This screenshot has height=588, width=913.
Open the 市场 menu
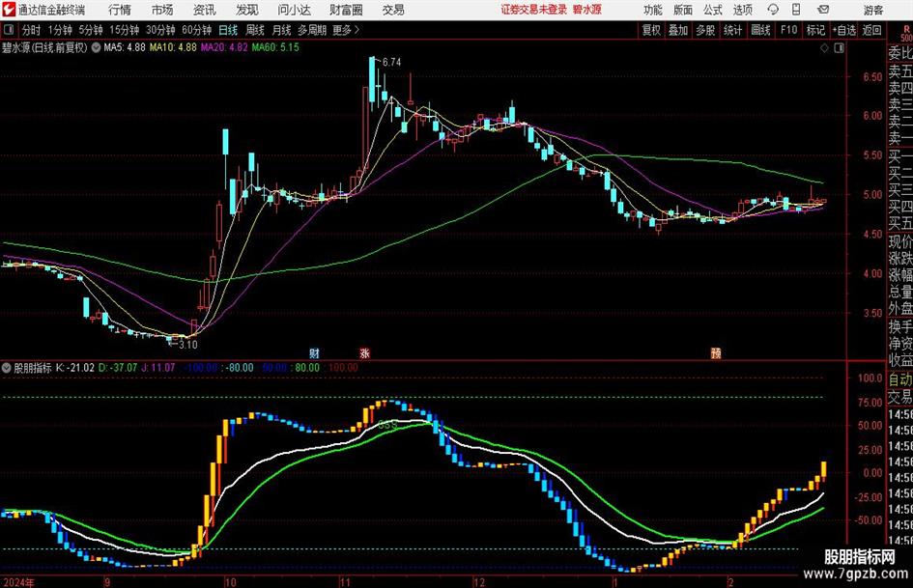pos(162,10)
